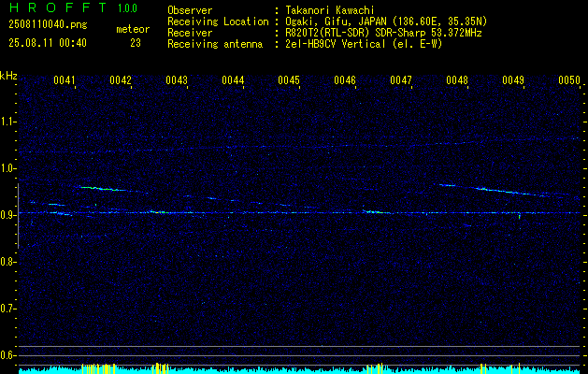Image resolution: width=588 pixels, height=374 pixels.
Task: Click the 0045 time marker
Action: (289, 80)
